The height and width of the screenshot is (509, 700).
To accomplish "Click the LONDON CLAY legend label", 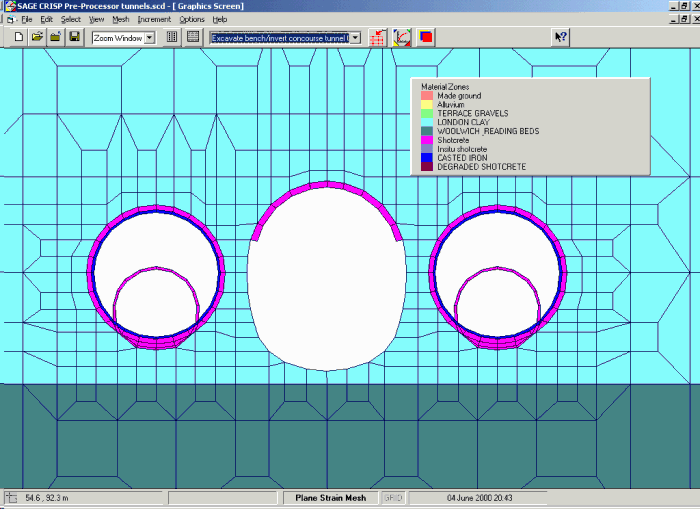I will tap(463, 122).
